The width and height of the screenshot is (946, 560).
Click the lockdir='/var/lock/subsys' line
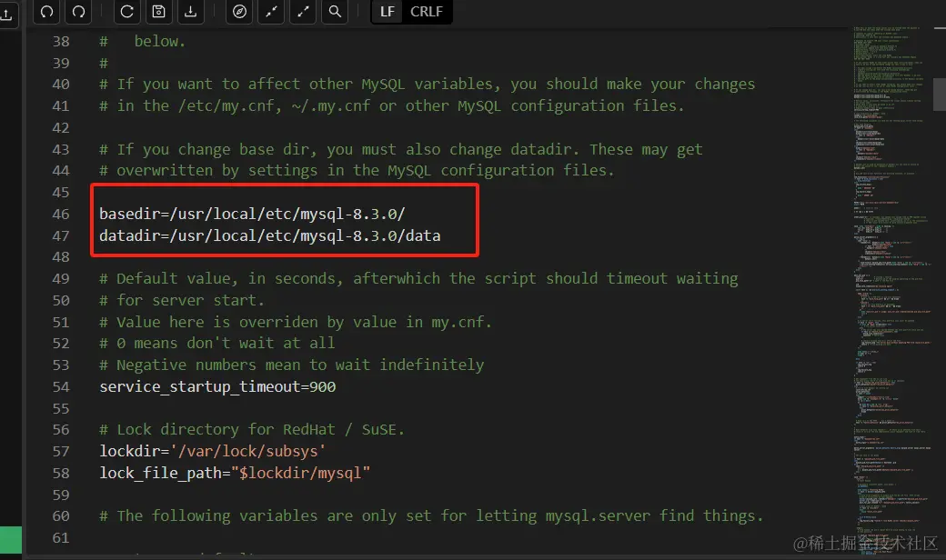click(x=212, y=452)
